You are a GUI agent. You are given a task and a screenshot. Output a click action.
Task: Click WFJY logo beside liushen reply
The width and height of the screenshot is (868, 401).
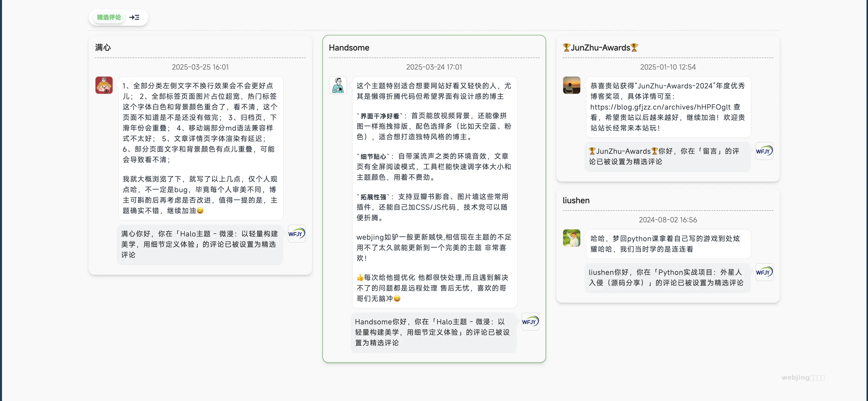(764, 272)
